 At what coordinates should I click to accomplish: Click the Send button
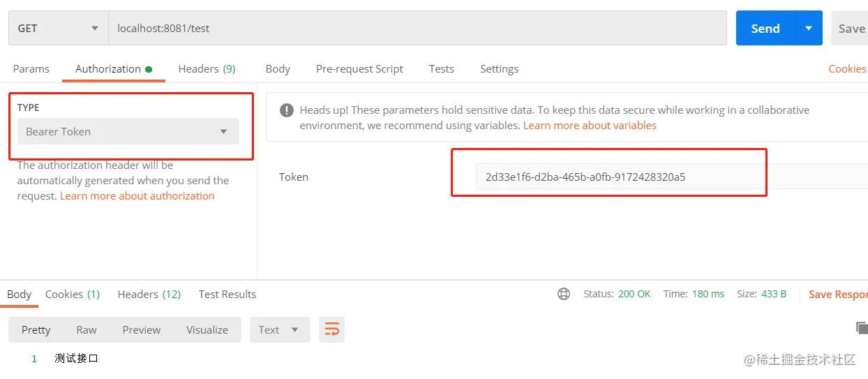coord(765,28)
